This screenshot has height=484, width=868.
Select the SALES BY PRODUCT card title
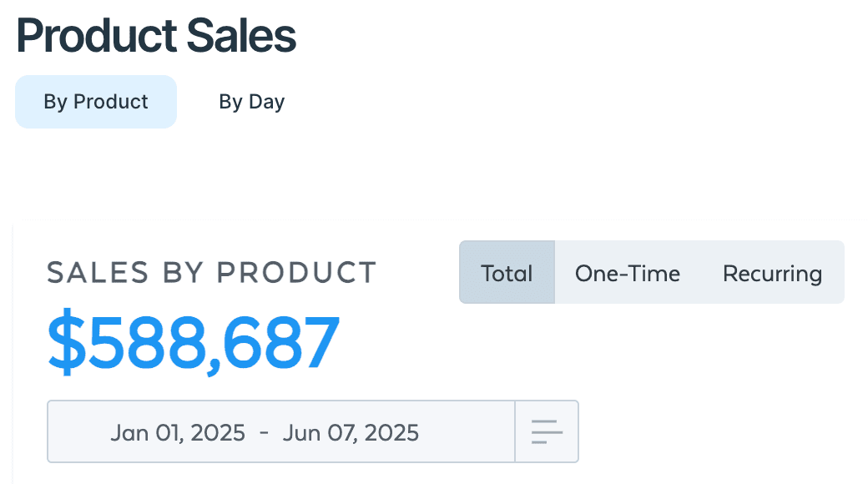pyautogui.click(x=211, y=272)
